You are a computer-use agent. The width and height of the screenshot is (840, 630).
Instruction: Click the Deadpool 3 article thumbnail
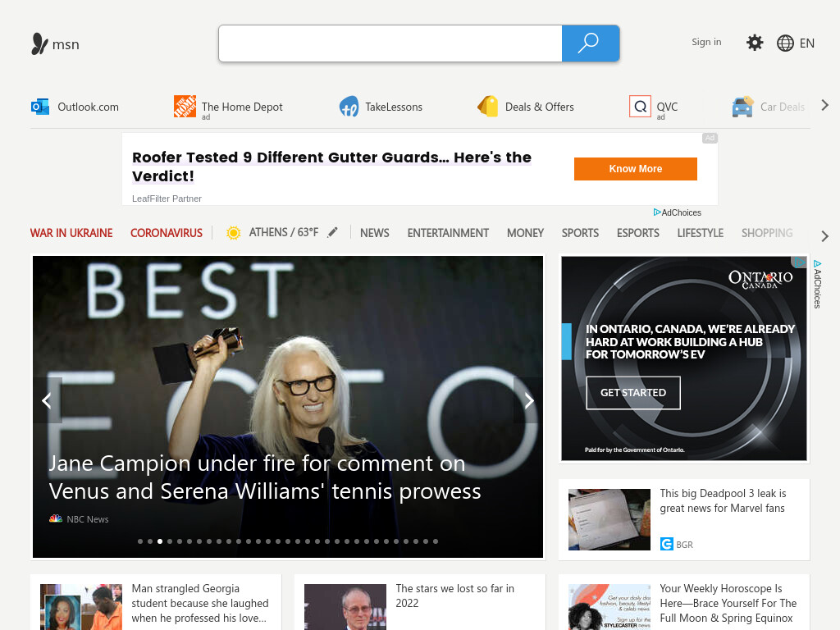[609, 519]
